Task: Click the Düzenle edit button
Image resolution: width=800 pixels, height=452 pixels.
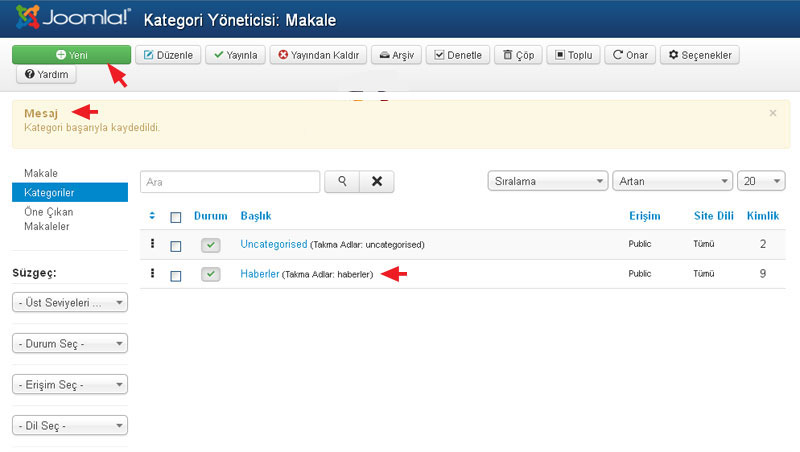Action: click(x=168, y=55)
